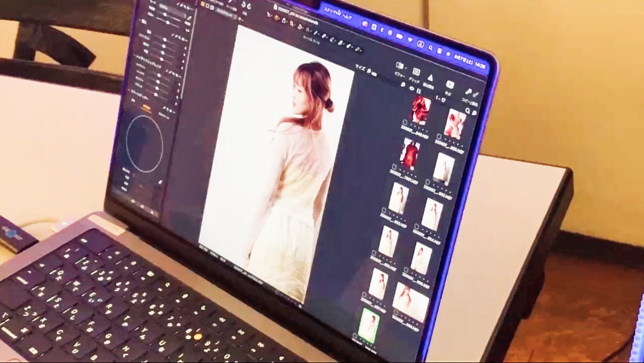Select the orange-highlighted color balance tab
644x363 pixels.
coord(146,108)
